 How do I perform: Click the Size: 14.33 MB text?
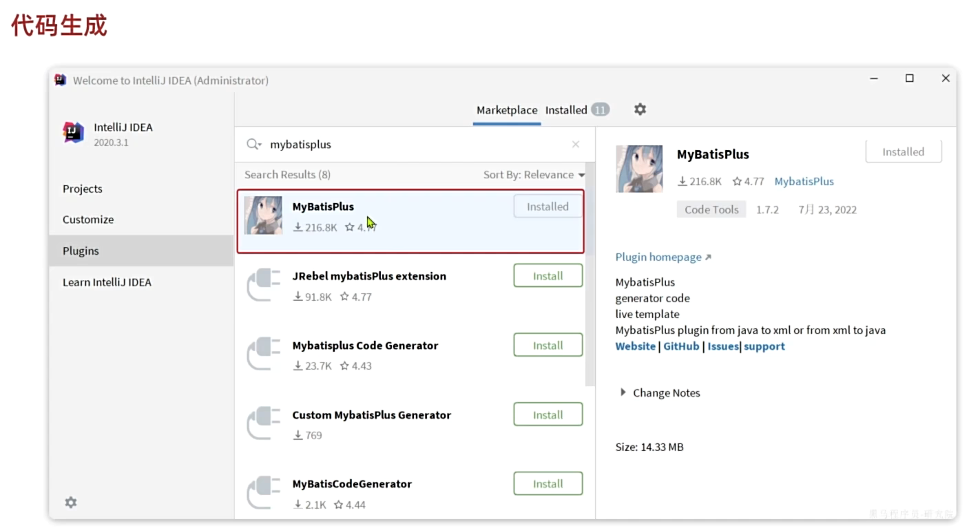(x=649, y=447)
